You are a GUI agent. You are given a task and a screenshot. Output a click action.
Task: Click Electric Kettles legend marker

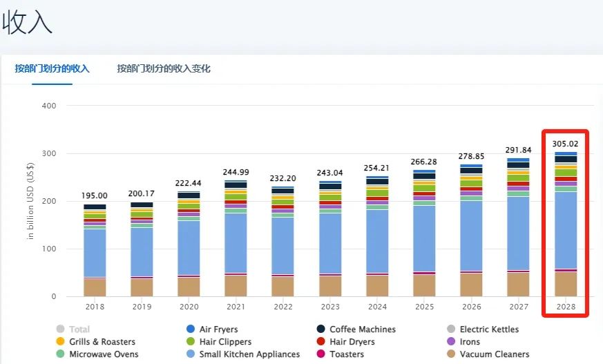click(x=451, y=329)
